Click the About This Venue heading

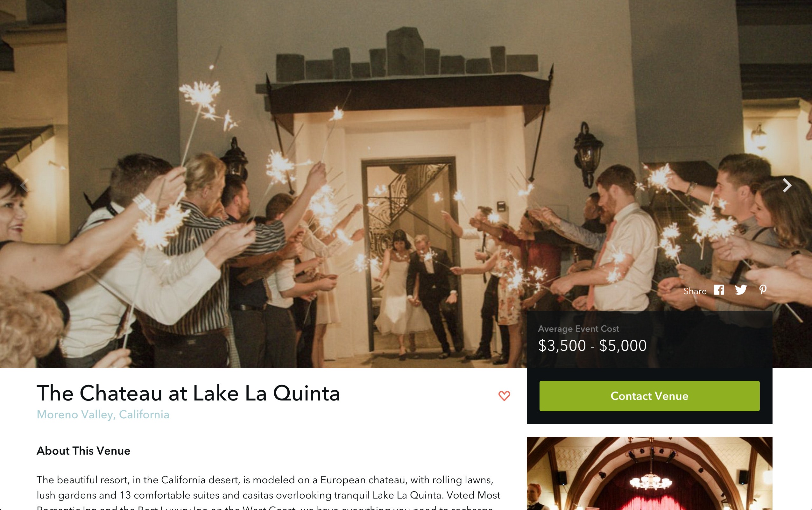point(83,451)
